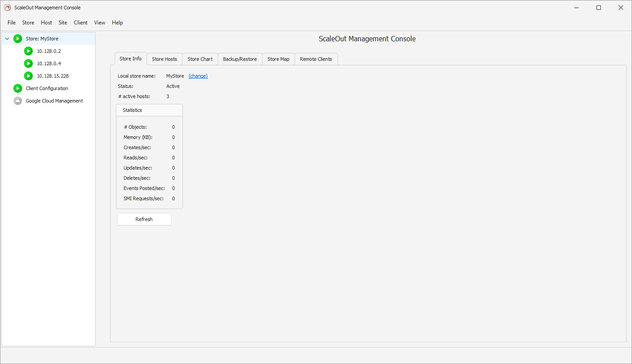
Task: Click the 'Deletes/sec:' statistic label
Action: [137, 178]
